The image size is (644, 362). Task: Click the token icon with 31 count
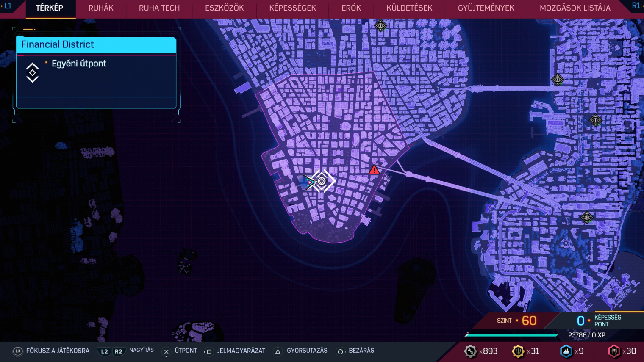[518, 351]
